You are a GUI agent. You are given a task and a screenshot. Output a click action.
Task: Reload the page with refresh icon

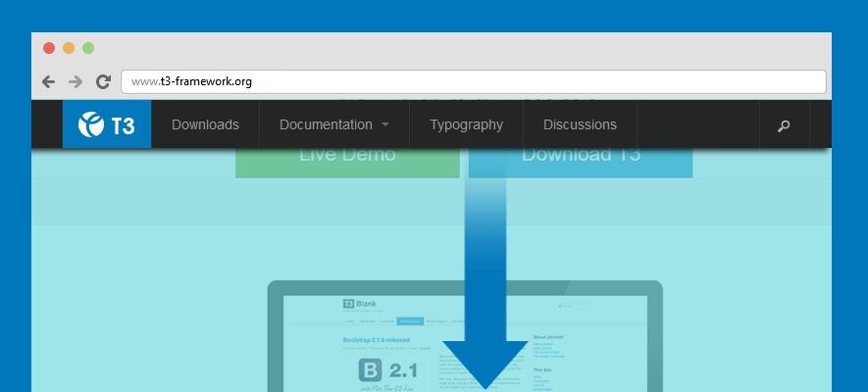[103, 81]
